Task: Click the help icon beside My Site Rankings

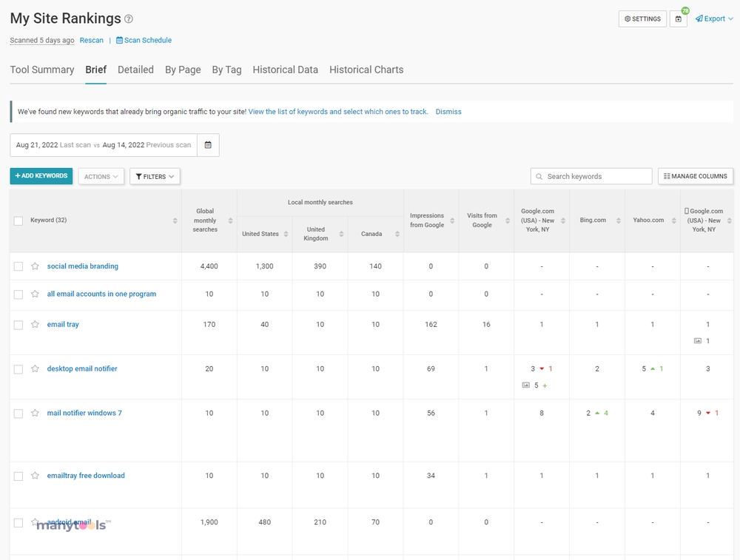Action: (x=128, y=19)
